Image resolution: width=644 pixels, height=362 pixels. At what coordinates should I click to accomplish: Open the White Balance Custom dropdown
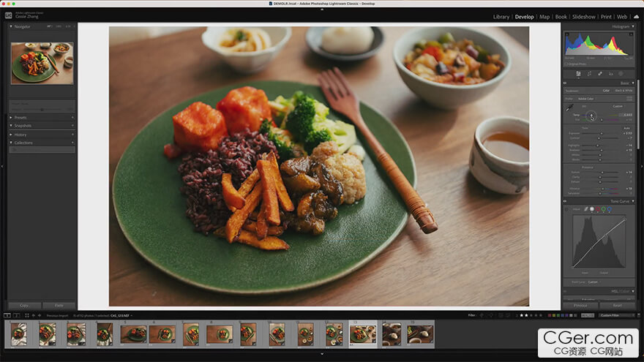(618, 106)
